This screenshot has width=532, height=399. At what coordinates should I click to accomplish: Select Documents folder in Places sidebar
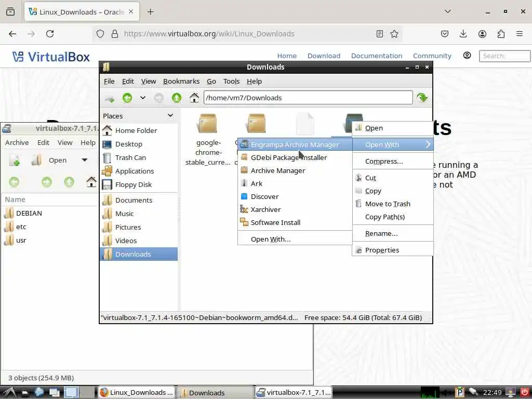click(138, 200)
